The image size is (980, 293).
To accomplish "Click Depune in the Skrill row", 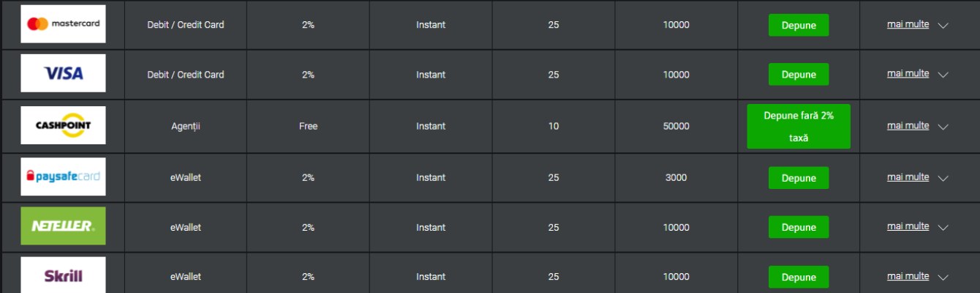I will (799, 277).
